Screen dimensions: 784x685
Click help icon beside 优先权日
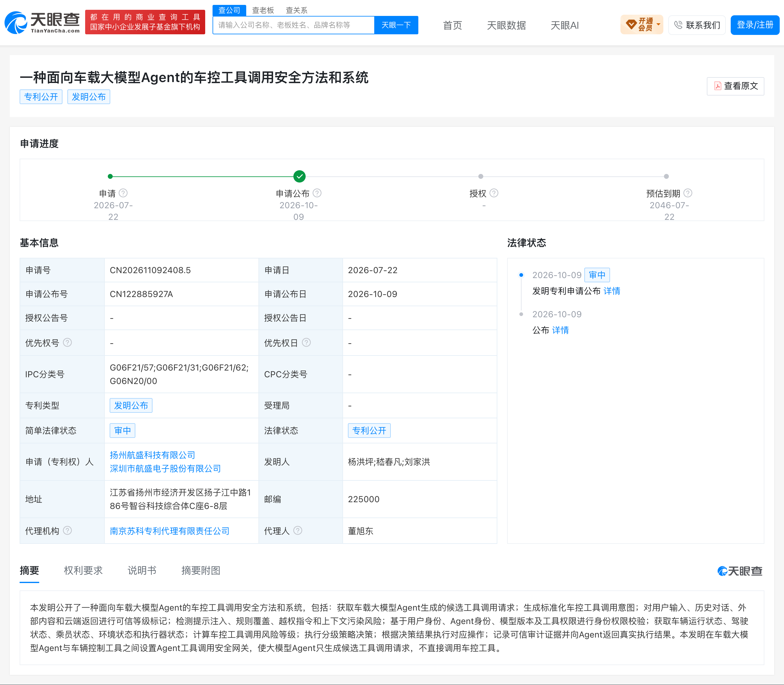[306, 342]
